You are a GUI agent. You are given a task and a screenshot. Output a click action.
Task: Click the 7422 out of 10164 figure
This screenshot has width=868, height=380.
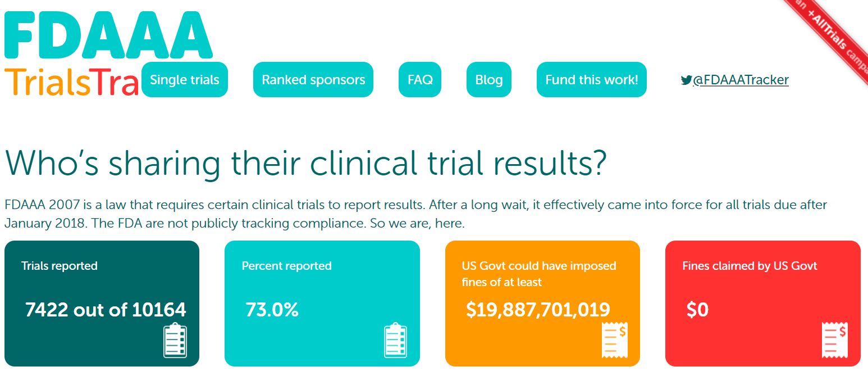click(106, 310)
